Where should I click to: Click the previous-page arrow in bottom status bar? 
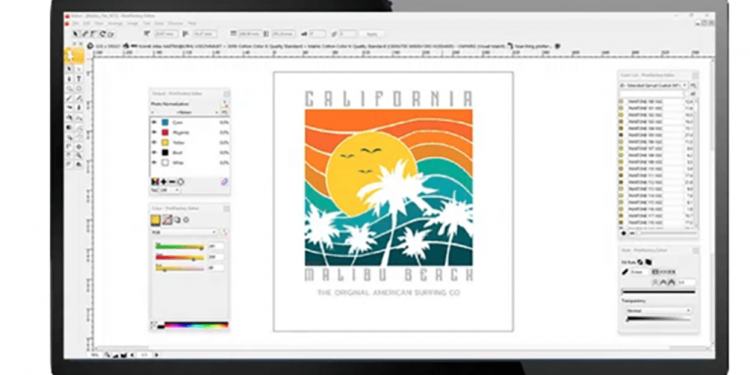pyautogui.click(x=132, y=355)
